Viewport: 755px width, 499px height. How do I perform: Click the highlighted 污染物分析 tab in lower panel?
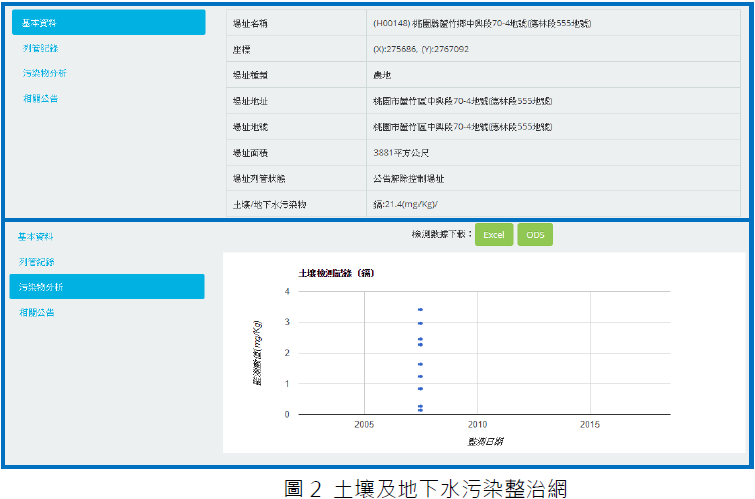click(107, 287)
